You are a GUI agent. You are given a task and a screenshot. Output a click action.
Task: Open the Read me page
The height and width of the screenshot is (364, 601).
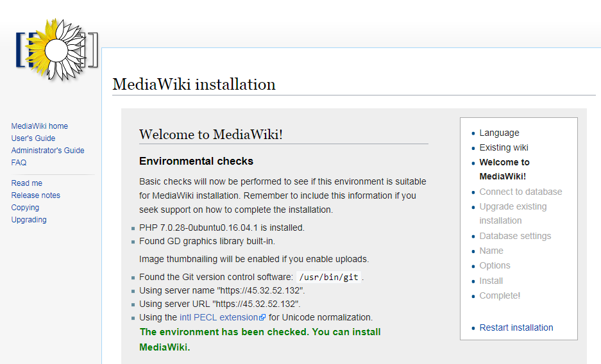pos(26,183)
